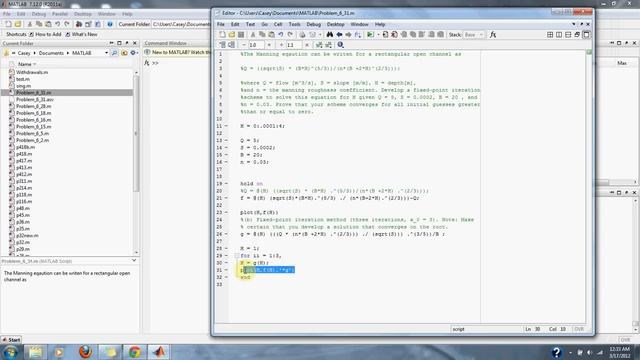Save the Problem_6_31.m file

(x=241, y=35)
